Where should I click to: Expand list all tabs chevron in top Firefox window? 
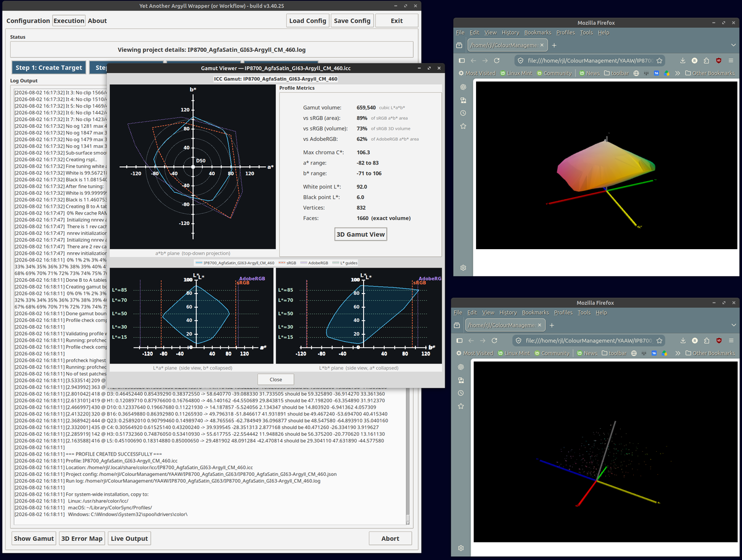point(733,45)
